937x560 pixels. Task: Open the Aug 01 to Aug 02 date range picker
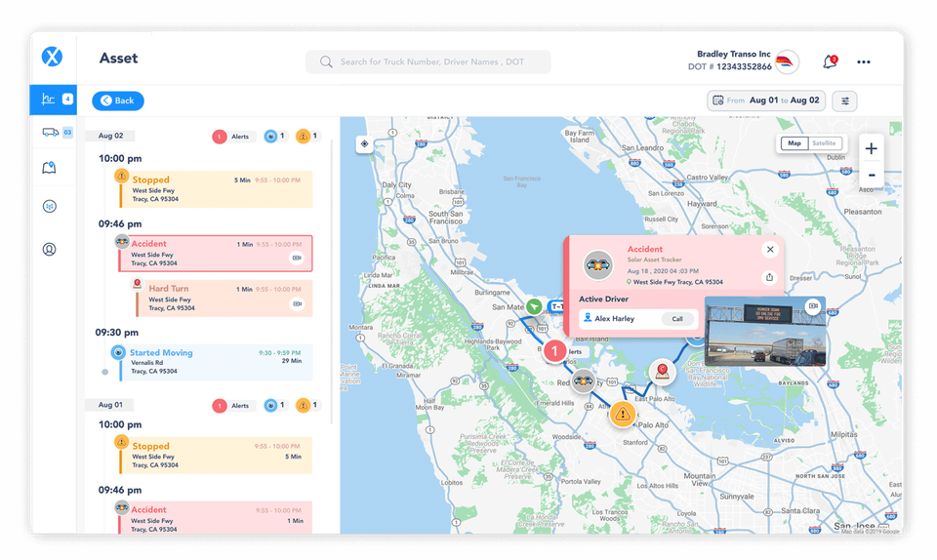766,100
